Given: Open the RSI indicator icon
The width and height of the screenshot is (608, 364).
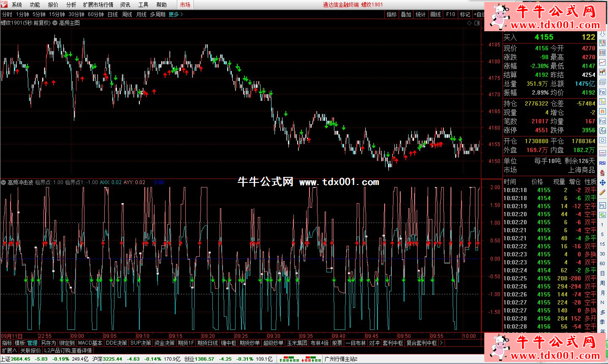Looking at the screenshot, I should coord(603,163).
